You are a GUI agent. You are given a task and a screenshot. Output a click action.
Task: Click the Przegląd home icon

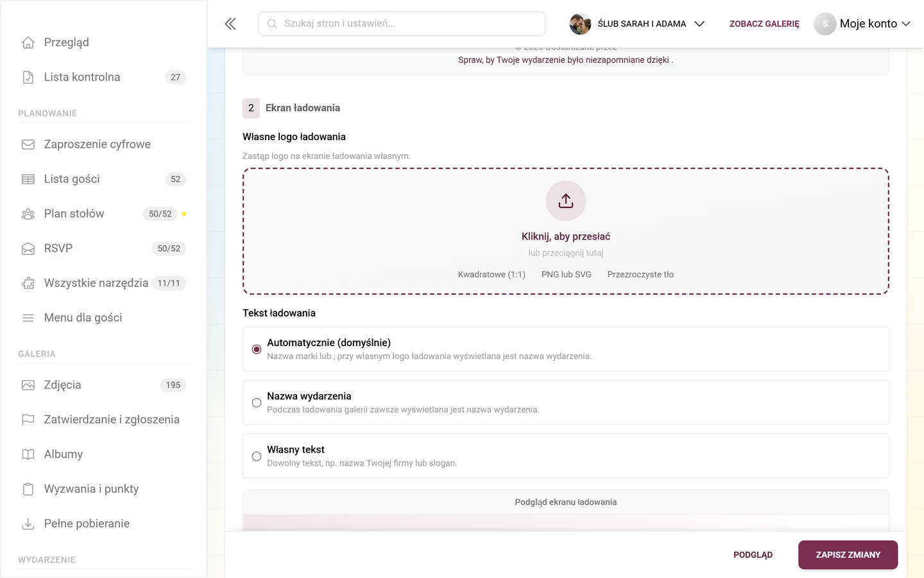pos(28,42)
